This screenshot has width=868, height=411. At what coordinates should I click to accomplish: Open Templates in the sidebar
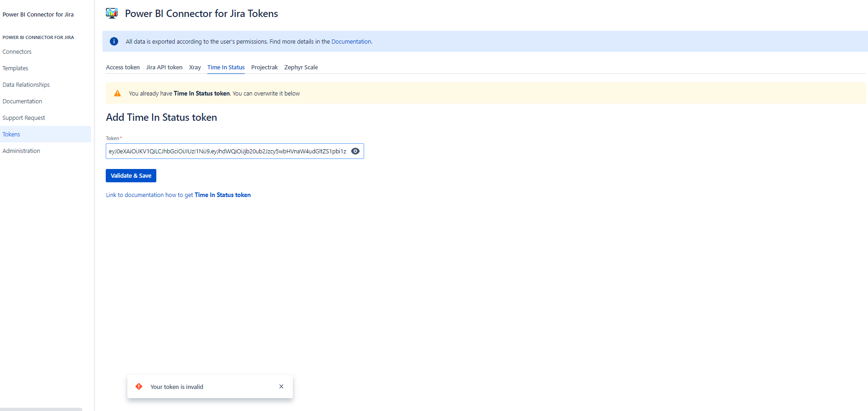(15, 68)
